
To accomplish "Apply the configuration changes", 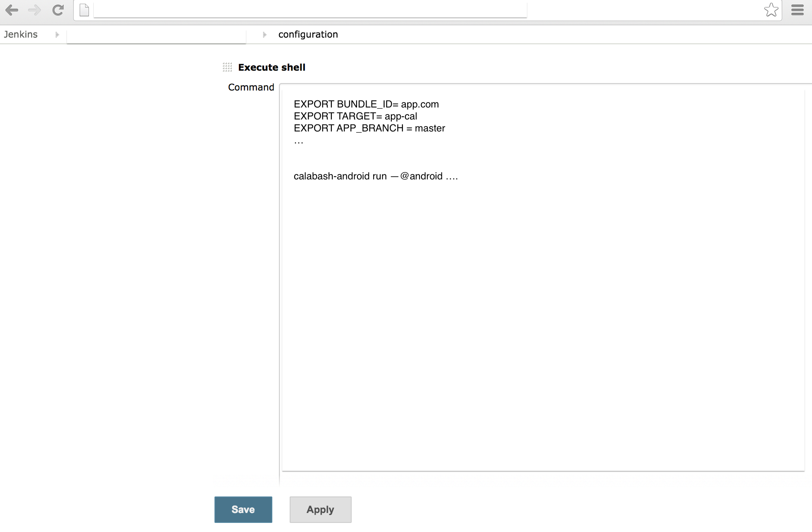I will 320,509.
